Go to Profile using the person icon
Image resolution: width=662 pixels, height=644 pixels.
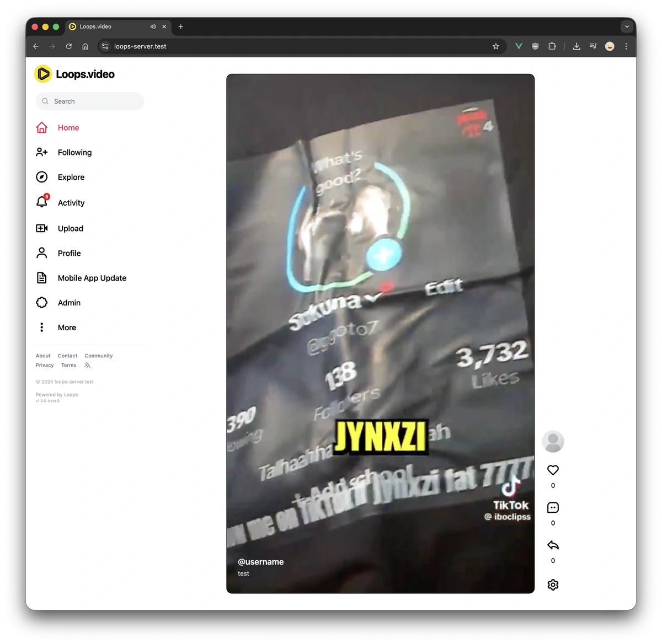(41, 253)
